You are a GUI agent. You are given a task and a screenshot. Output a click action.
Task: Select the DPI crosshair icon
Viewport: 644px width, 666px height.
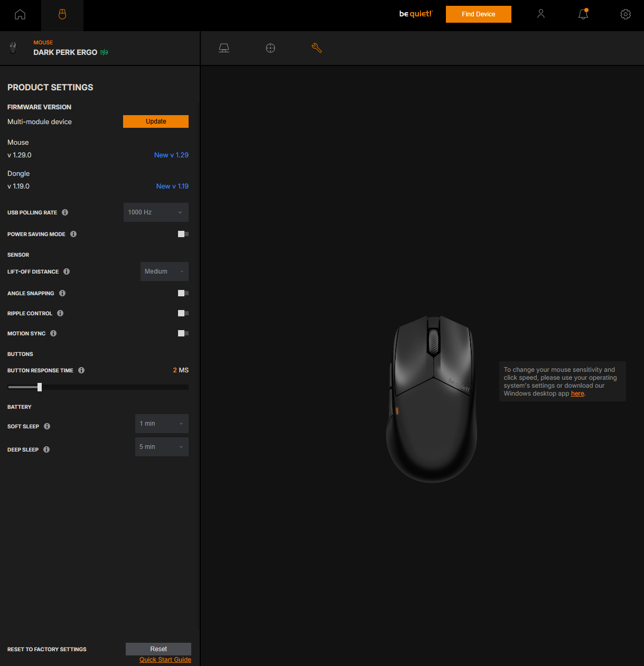point(270,48)
